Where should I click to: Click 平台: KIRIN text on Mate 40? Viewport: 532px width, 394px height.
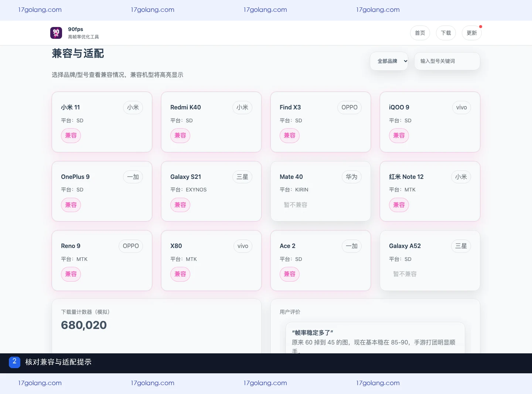pyautogui.click(x=294, y=190)
